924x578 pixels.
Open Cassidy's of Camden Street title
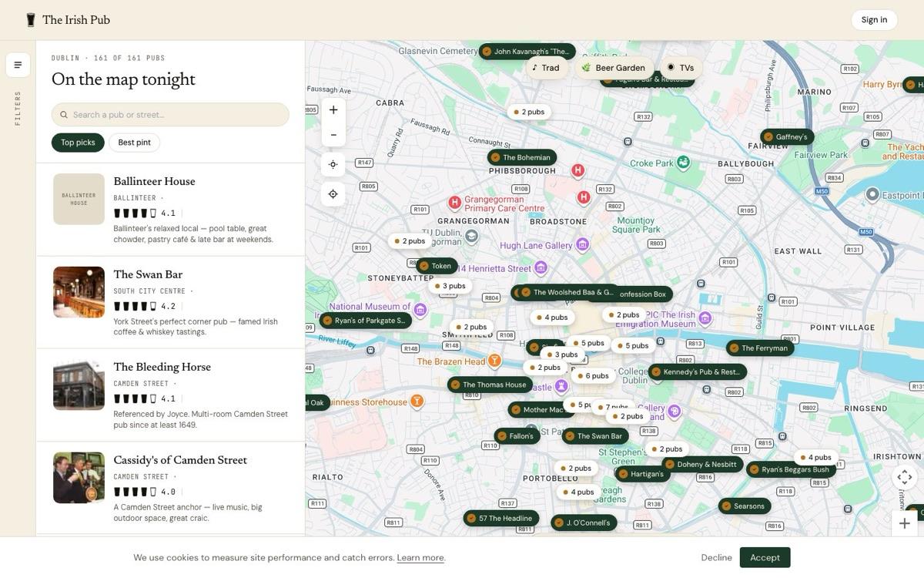pyautogui.click(x=180, y=460)
